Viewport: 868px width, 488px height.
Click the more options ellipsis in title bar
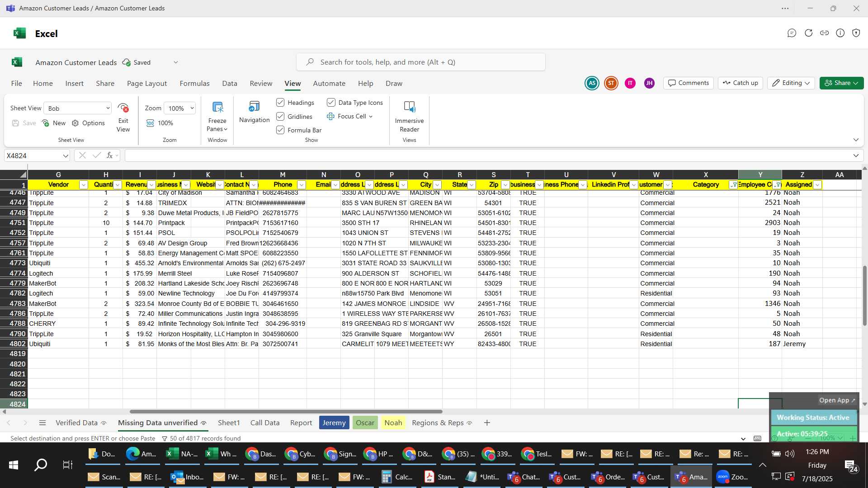pyautogui.click(x=785, y=8)
